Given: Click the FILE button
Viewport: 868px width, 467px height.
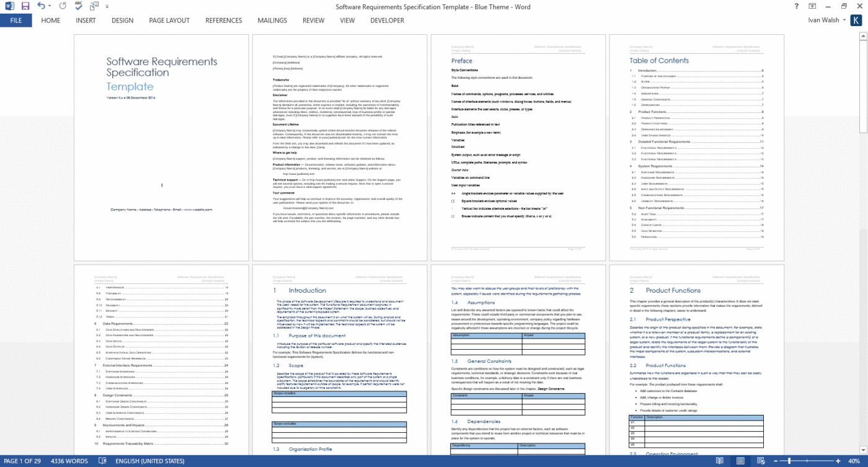Looking at the screenshot, I should pyautogui.click(x=15, y=20).
